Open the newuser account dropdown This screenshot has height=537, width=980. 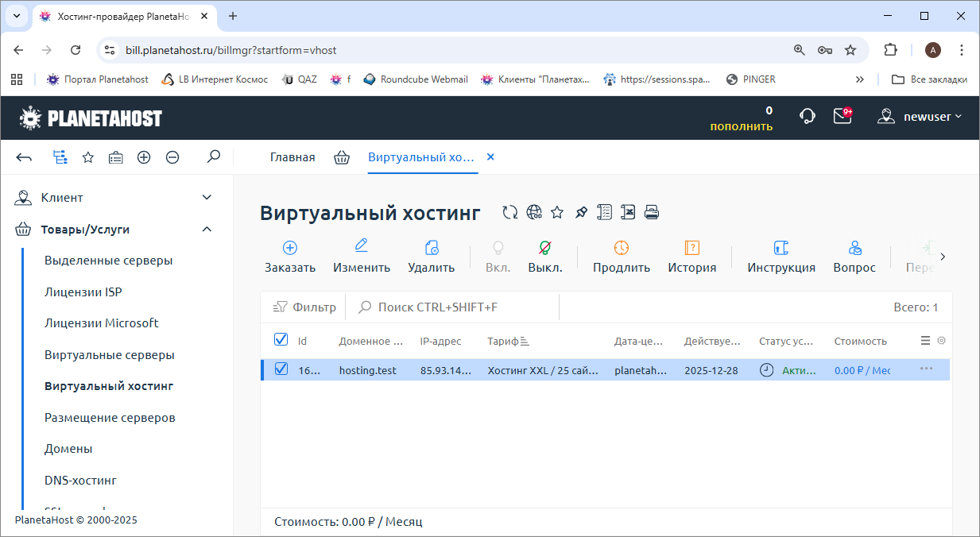tap(920, 117)
